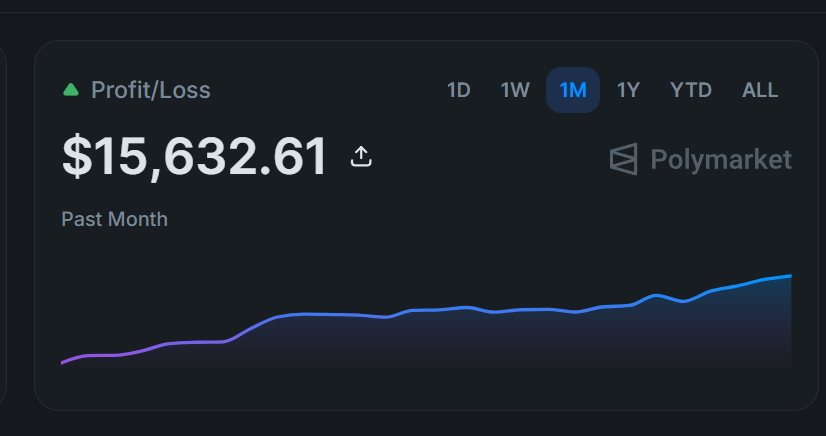826x436 pixels.
Task: Switch to the 1W time range
Action: pyautogui.click(x=515, y=90)
